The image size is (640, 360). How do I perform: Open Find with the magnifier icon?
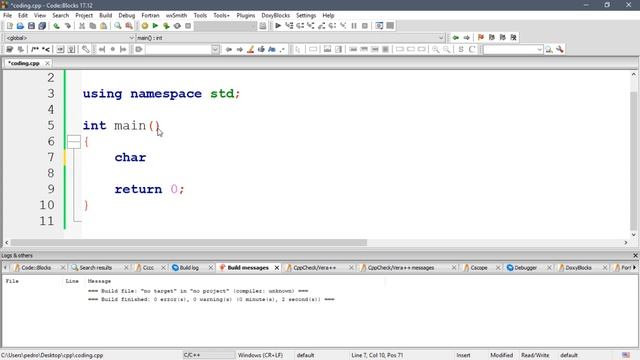coord(118,26)
